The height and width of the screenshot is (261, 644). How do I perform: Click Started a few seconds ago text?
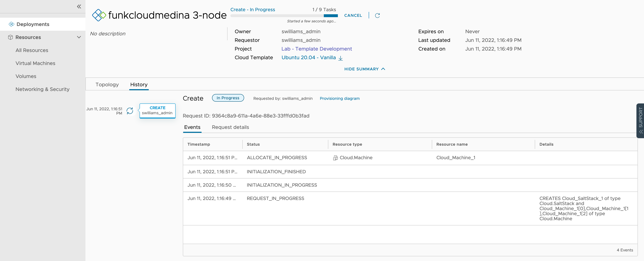(312, 21)
